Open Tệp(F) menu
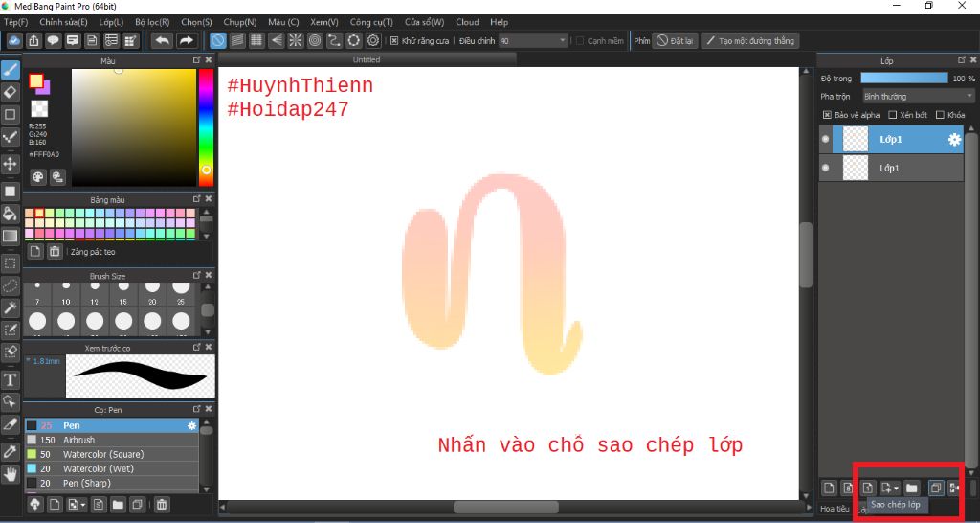This screenshot has width=980, height=523. pyautogui.click(x=15, y=22)
